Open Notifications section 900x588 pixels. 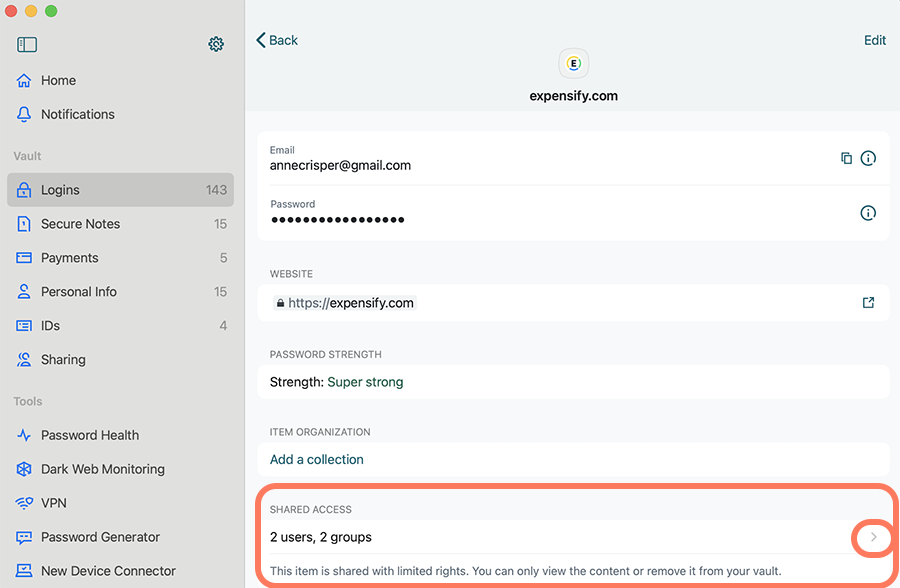121,114
